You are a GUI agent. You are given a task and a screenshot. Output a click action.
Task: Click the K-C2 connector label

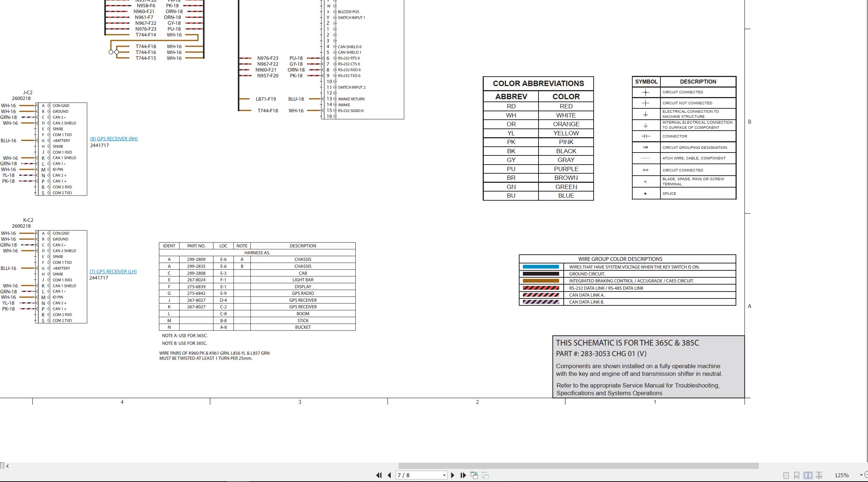[x=28, y=220]
